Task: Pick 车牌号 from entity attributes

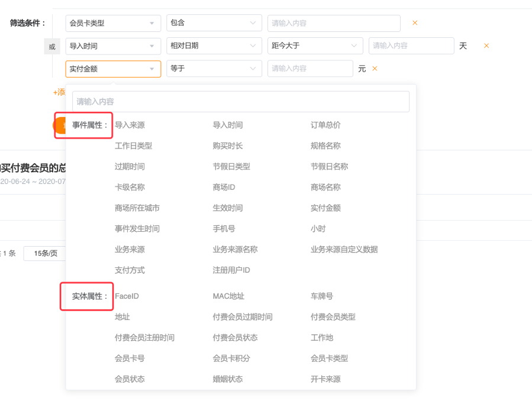Action: tap(322, 296)
